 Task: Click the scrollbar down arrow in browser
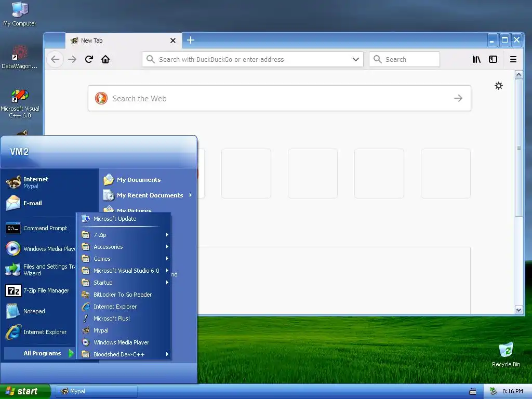click(518, 310)
